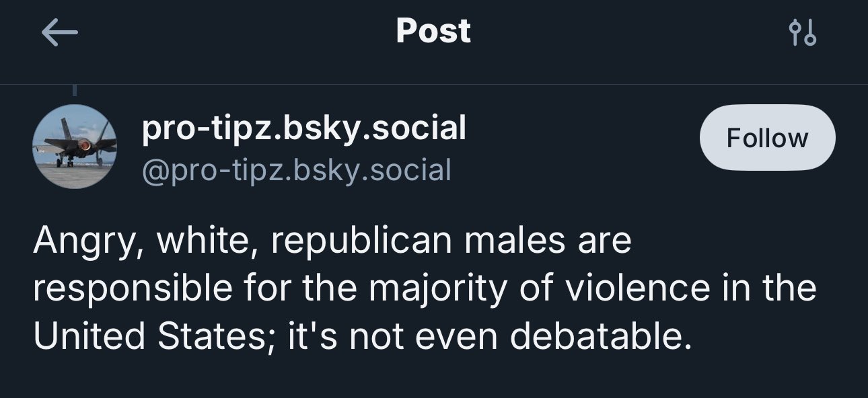
Task: Tap the circular jet aircraft image
Action: pyautogui.click(x=75, y=147)
